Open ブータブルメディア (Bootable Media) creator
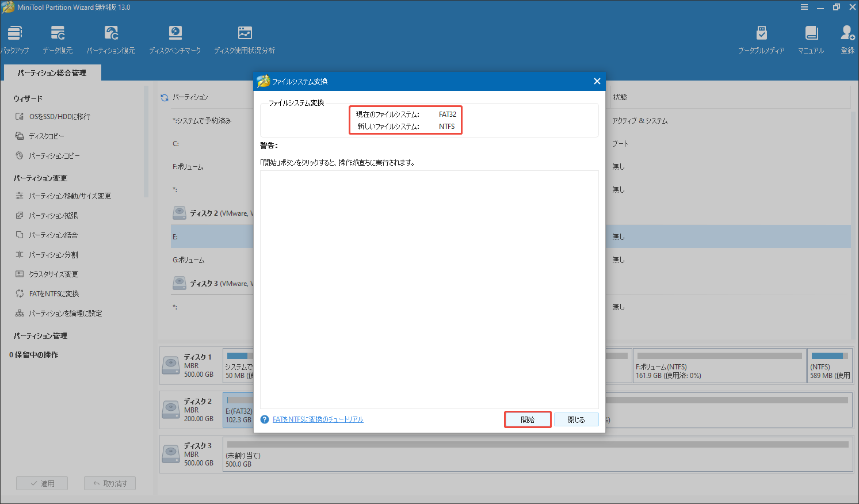Viewport: 859px width, 504px height. pos(761,38)
